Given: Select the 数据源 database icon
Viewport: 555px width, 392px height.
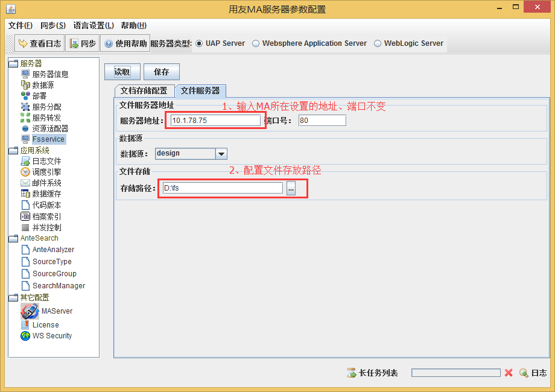Looking at the screenshot, I should pos(25,85).
